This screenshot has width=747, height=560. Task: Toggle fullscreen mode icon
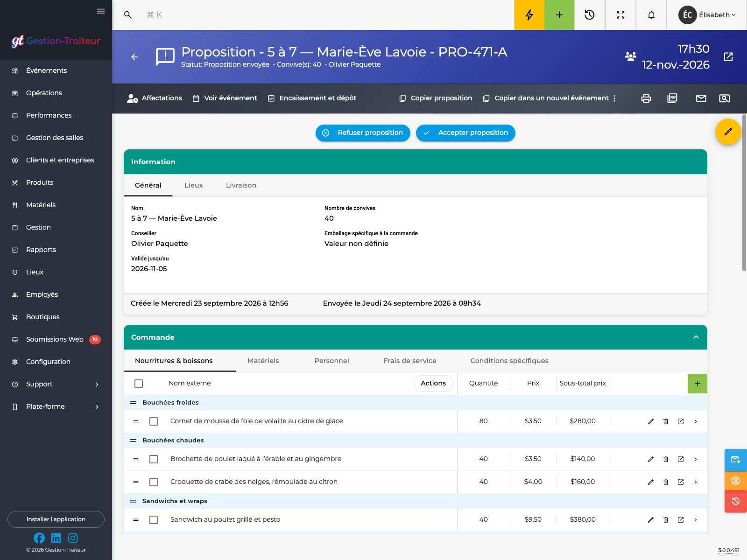pos(620,15)
